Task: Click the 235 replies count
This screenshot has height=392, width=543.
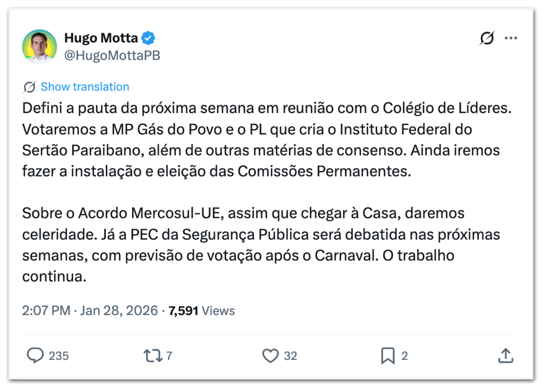Action: click(x=59, y=356)
